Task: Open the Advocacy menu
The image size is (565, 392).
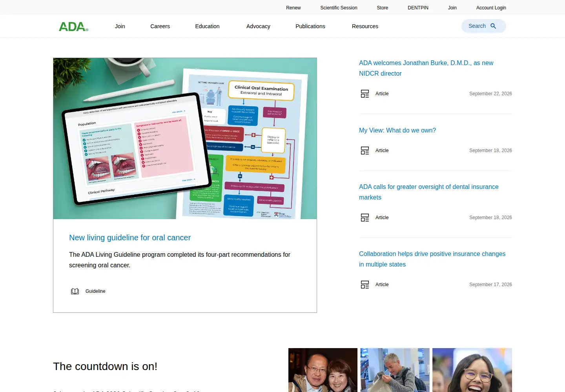Action: pos(258,26)
